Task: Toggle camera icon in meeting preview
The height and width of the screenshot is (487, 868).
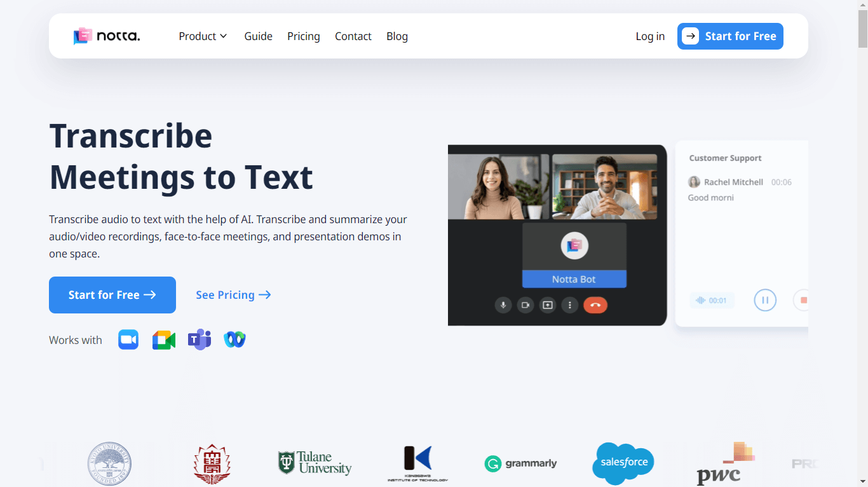Action: (526, 305)
